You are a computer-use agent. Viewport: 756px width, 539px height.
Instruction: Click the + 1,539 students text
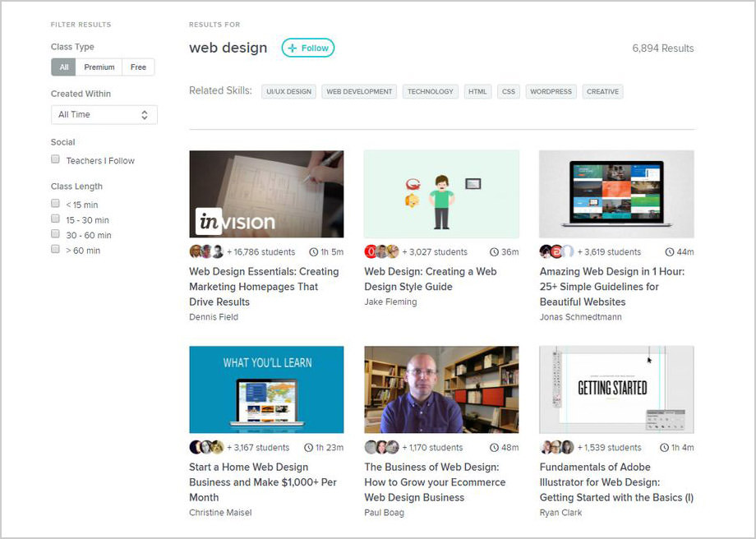(x=610, y=448)
